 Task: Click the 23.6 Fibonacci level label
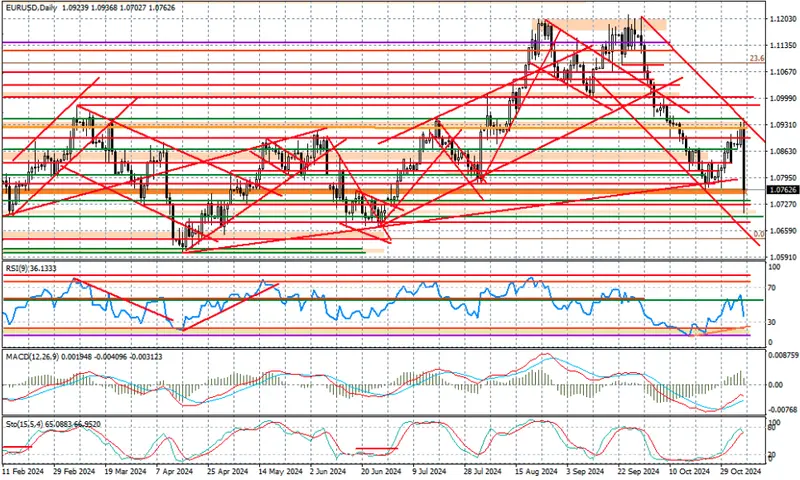click(757, 59)
